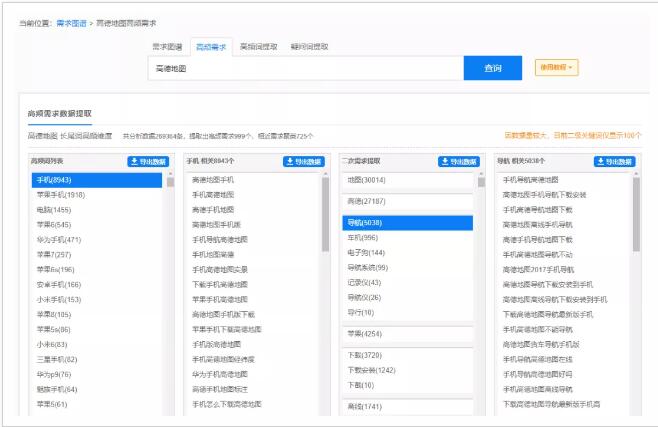Open the 使用教程 dropdown

[556, 68]
